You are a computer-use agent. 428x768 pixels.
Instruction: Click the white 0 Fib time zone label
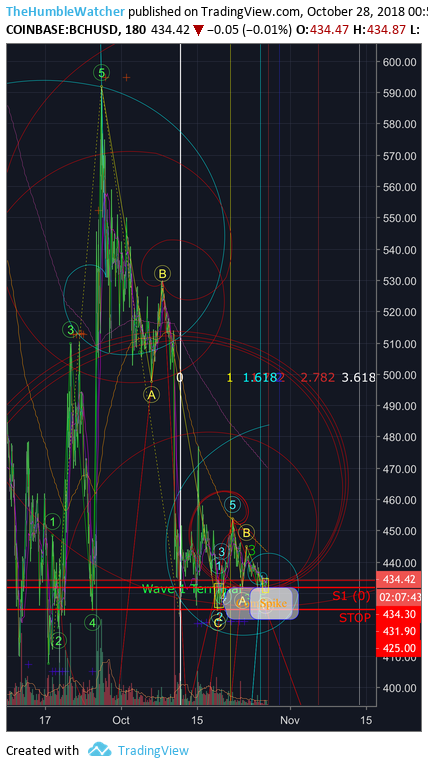(x=180, y=377)
